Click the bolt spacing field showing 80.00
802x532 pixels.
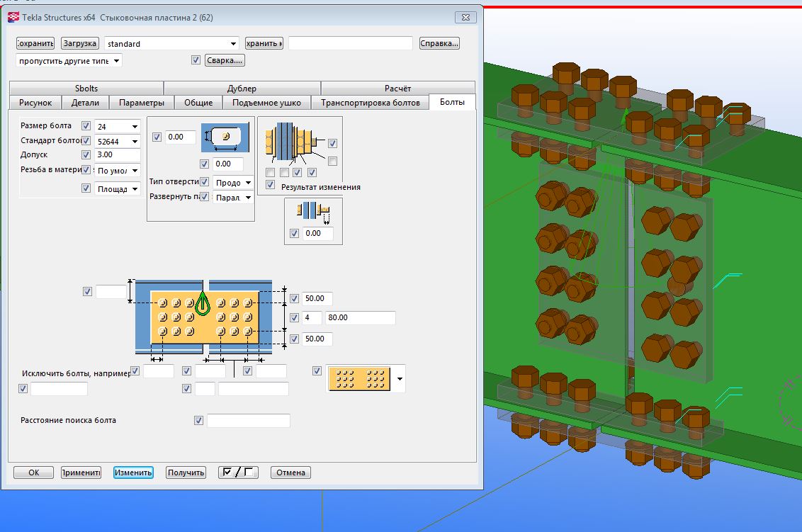pyautogui.click(x=359, y=318)
